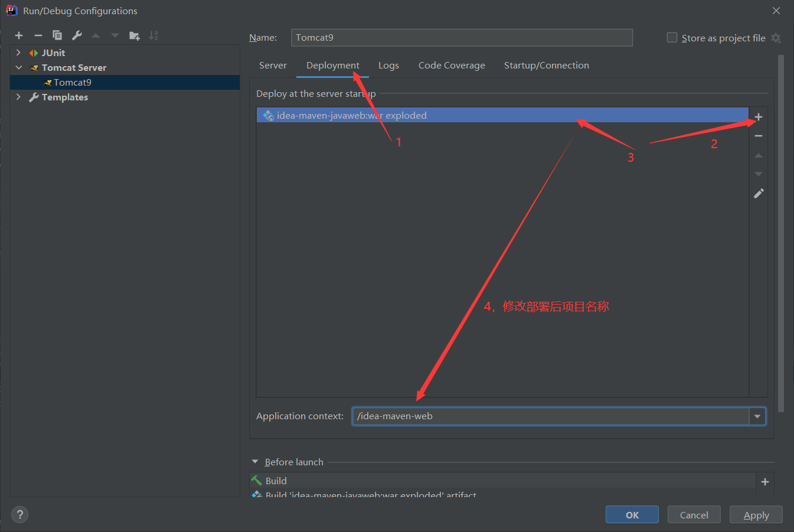The width and height of the screenshot is (794, 532).
Task: Click the Templates wrench icon in tree
Action: (x=34, y=97)
